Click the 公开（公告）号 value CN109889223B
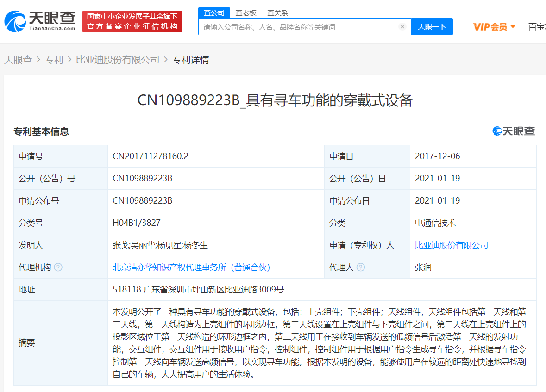This screenshot has width=546, height=392. (x=143, y=178)
